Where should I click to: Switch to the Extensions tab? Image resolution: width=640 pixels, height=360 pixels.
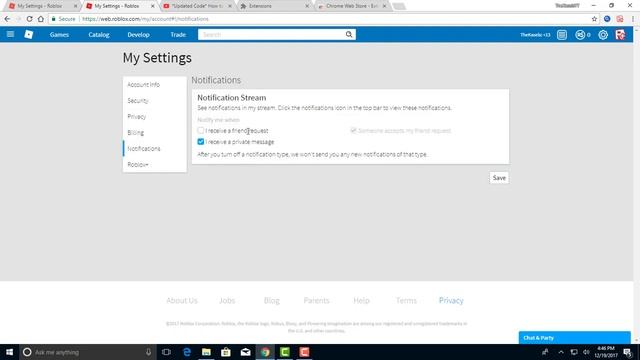pyautogui.click(x=274, y=6)
